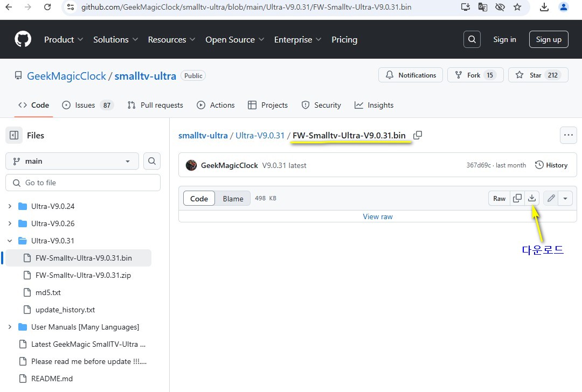Image resolution: width=582 pixels, height=392 pixels.
Task: Fork the repository
Action: point(475,75)
